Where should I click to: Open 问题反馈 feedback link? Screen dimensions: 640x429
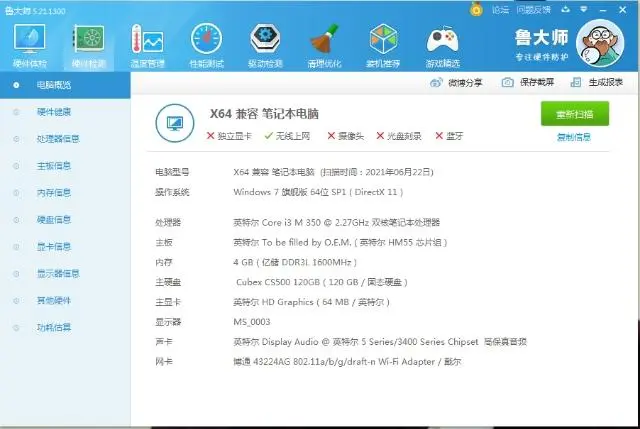(533, 10)
